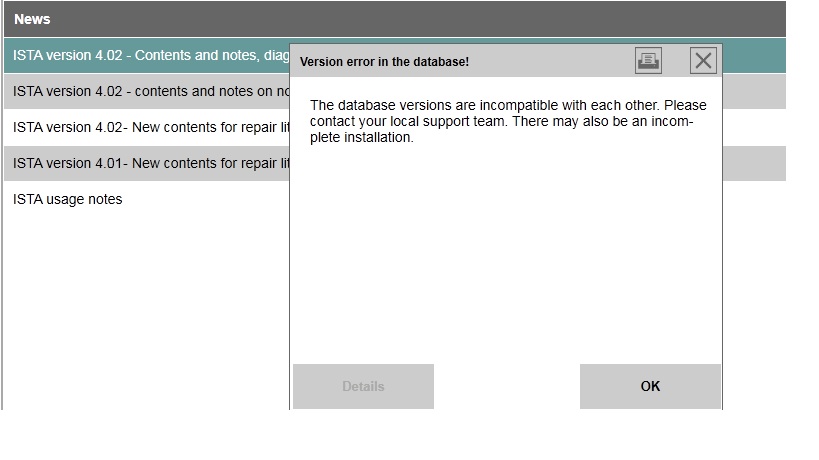Click the greyed-out Details button
Viewport: 819px width, 460px height.
(363, 386)
